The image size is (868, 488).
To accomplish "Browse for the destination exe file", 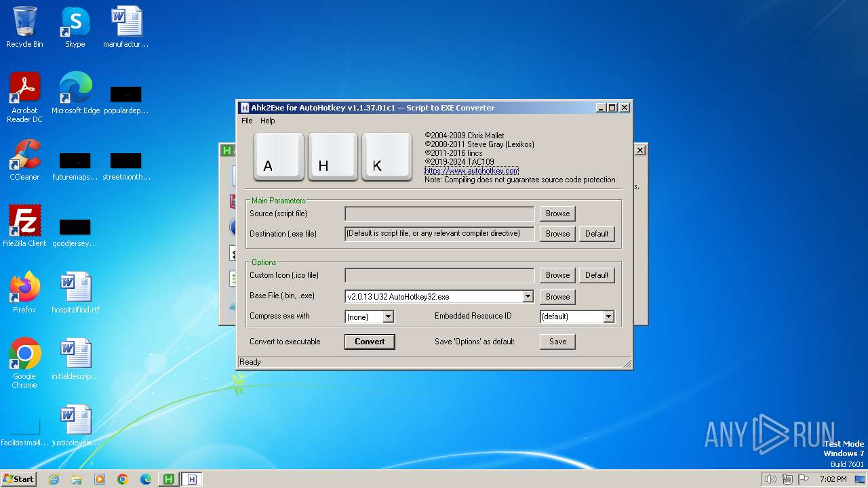I will (557, 234).
